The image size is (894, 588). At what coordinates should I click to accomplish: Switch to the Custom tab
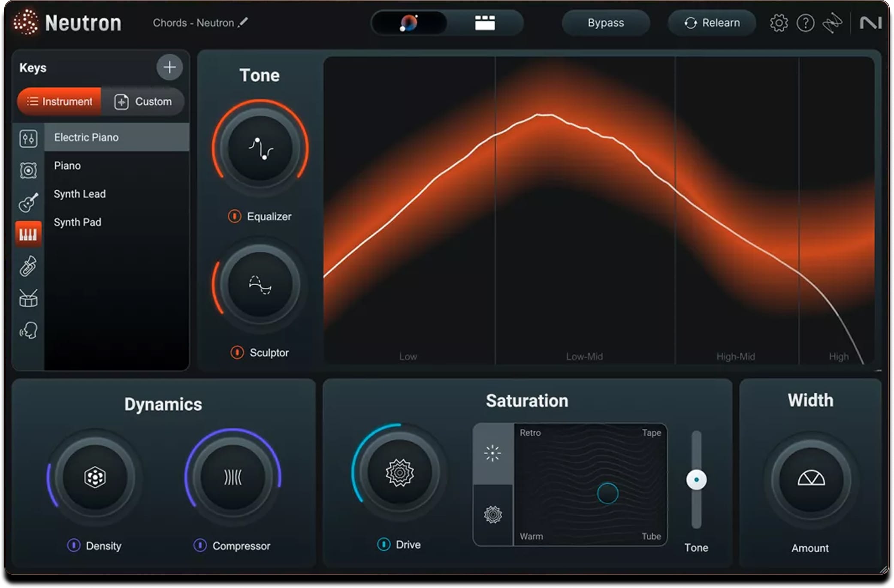point(145,102)
